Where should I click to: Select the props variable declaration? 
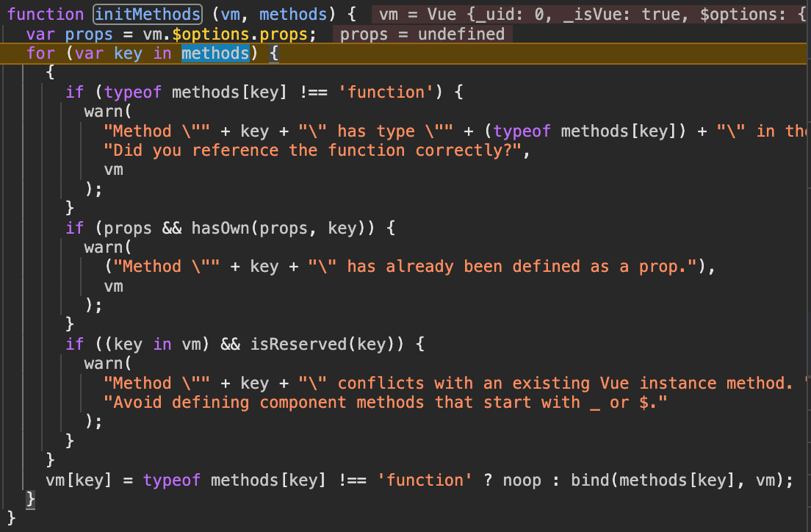(x=88, y=34)
